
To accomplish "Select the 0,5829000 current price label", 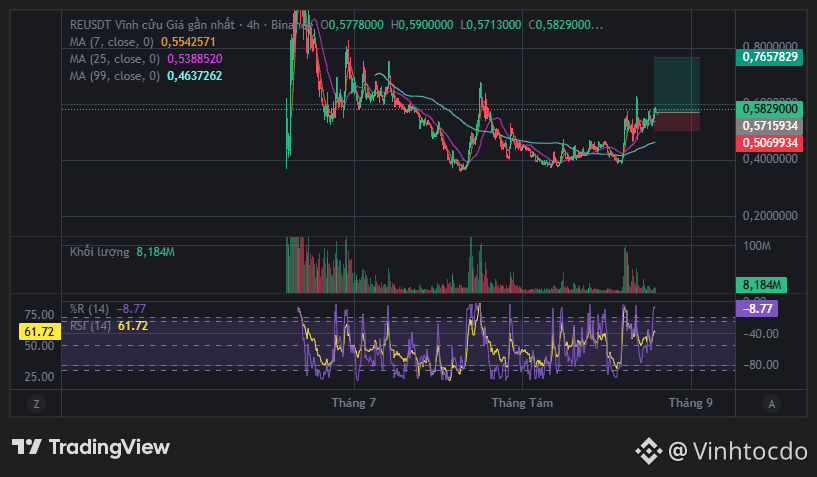I will coord(769,109).
